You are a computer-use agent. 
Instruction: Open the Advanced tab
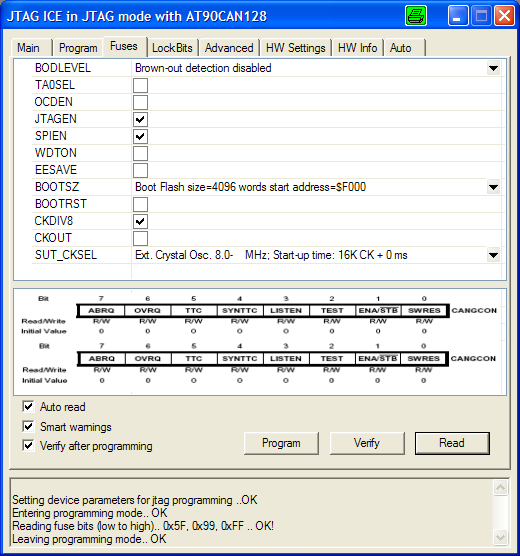(229, 48)
